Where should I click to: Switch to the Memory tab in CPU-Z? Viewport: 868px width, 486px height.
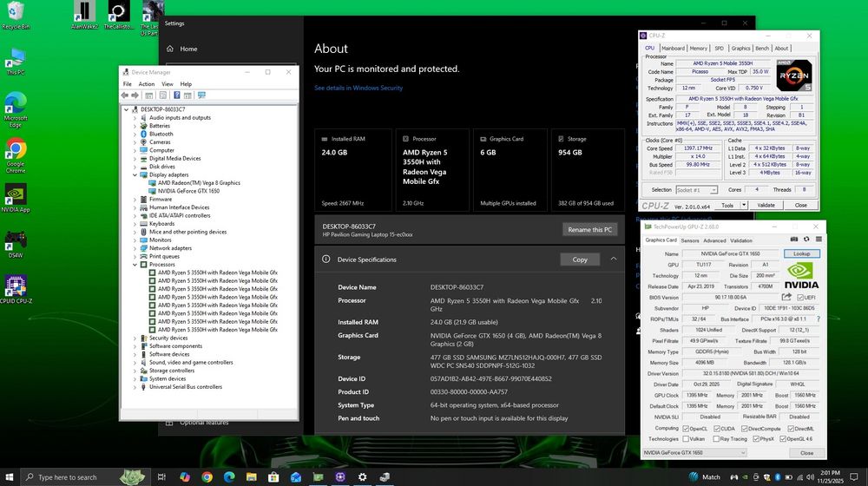[x=698, y=48]
